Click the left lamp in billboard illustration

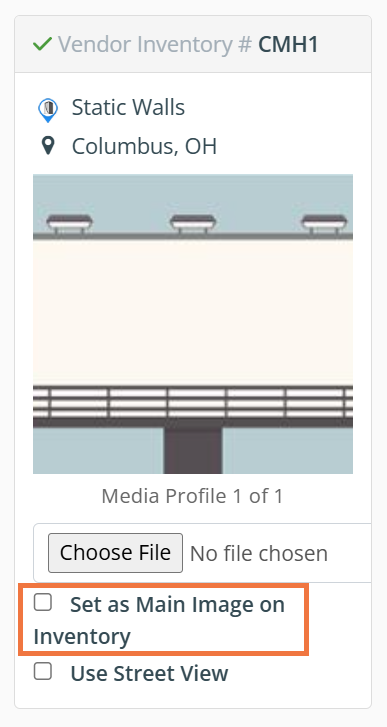point(70,223)
